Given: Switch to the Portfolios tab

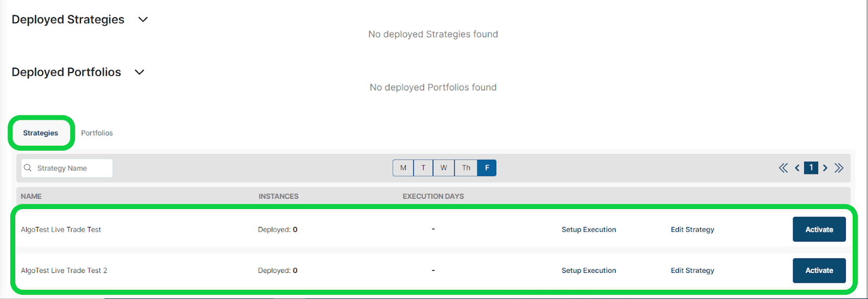Looking at the screenshot, I should point(97,133).
